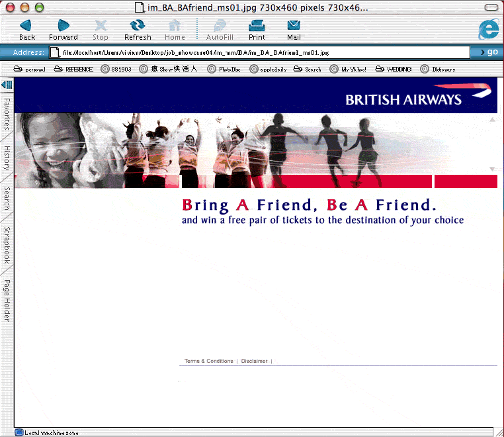This screenshot has height=437, width=504.
Task: Open the Page Holder side tab
Action: coord(7,301)
